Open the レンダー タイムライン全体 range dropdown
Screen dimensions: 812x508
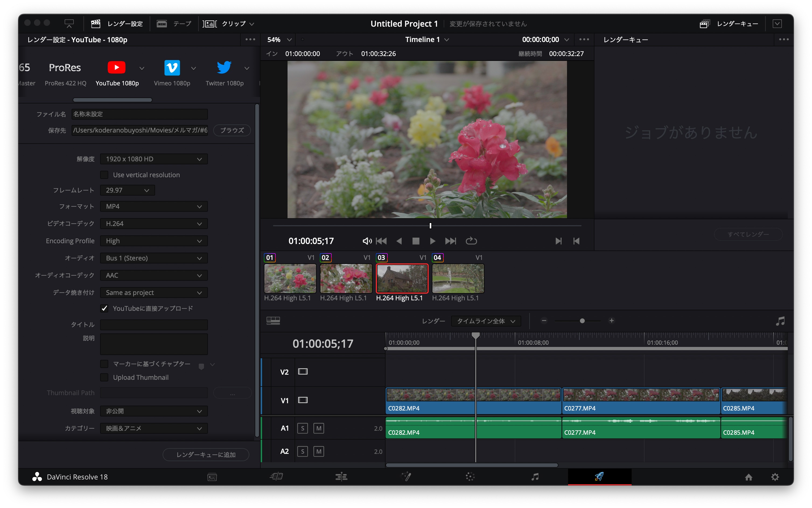click(486, 321)
